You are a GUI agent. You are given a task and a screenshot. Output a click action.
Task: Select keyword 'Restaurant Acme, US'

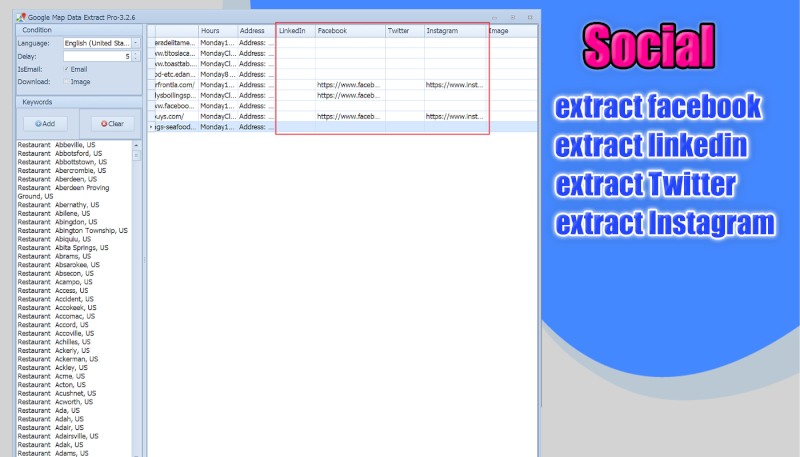point(52,376)
